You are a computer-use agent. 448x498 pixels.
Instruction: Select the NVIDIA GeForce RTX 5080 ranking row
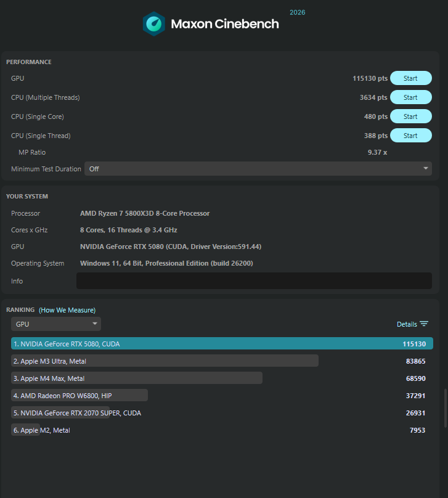[x=222, y=344]
